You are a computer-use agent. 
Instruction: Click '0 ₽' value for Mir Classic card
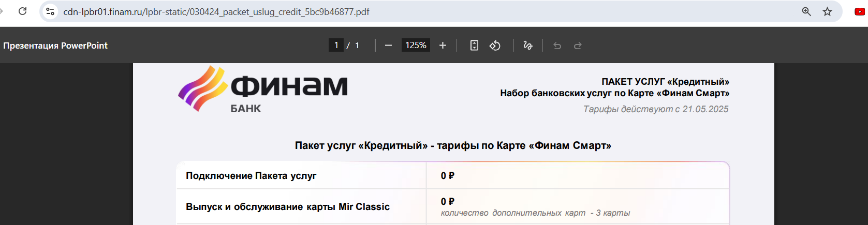click(448, 201)
